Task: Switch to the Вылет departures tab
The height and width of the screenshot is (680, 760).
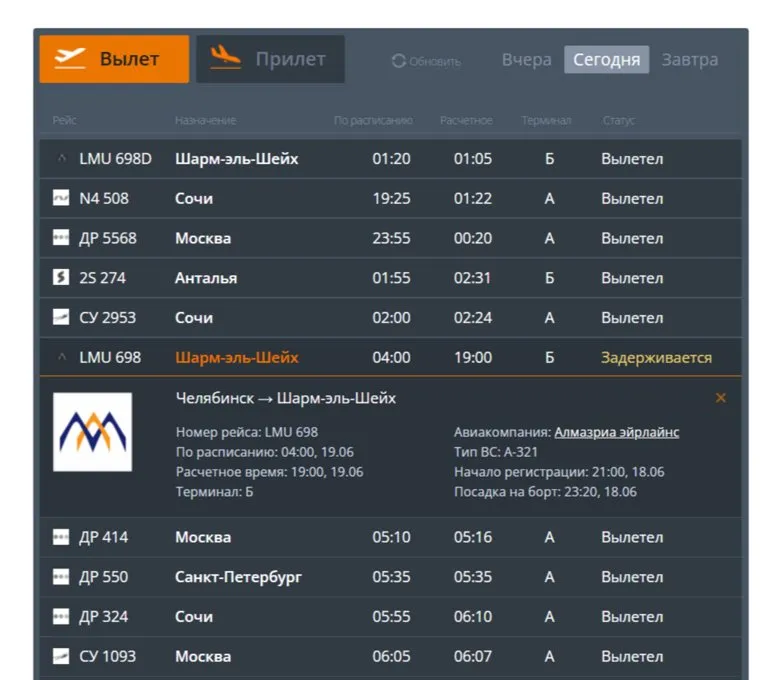Action: tap(114, 59)
